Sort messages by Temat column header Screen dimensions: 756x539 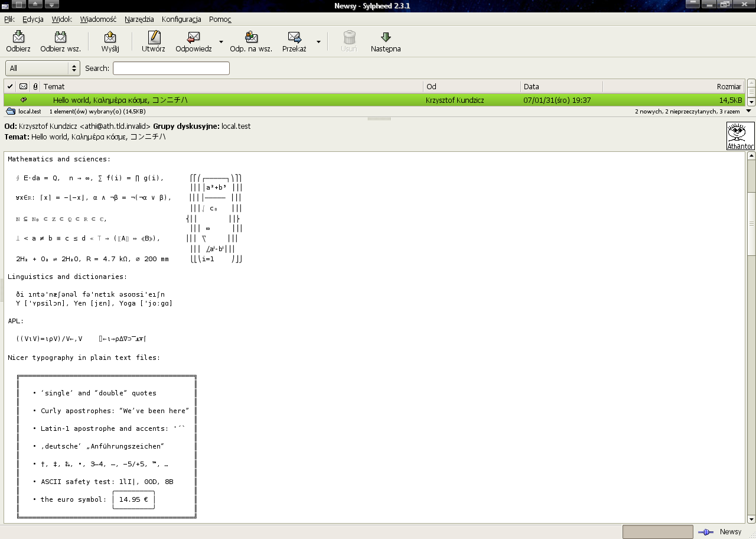click(x=232, y=86)
